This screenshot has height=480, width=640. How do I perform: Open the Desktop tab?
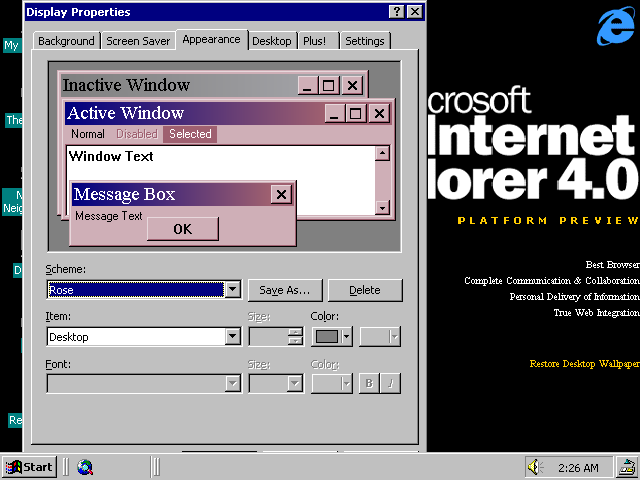[x=272, y=41]
